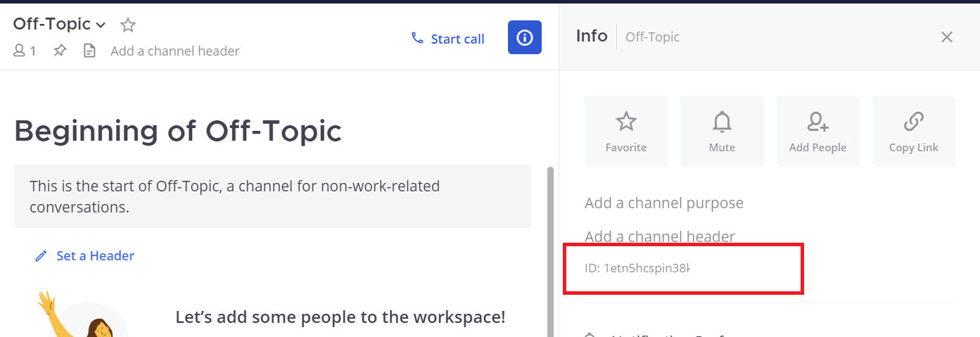This screenshot has width=980, height=337.
Task: Open pinned messages via pin icon
Action: pos(60,51)
